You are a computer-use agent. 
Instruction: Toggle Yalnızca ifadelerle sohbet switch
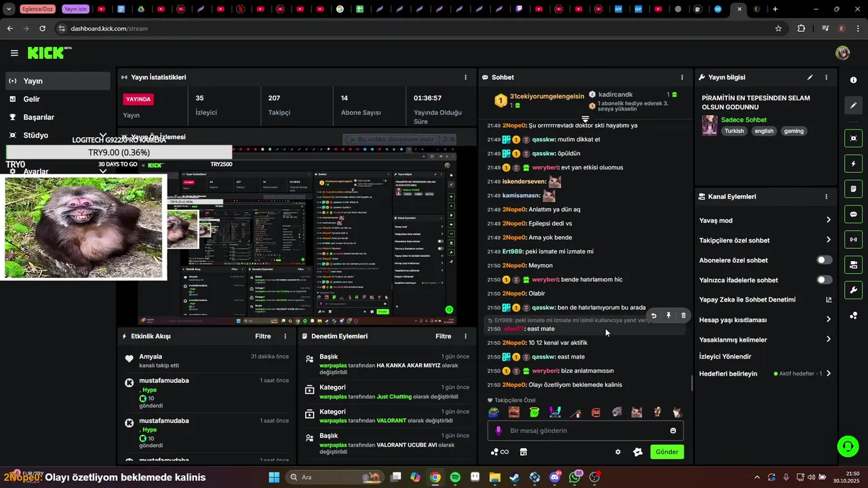pyautogui.click(x=825, y=280)
